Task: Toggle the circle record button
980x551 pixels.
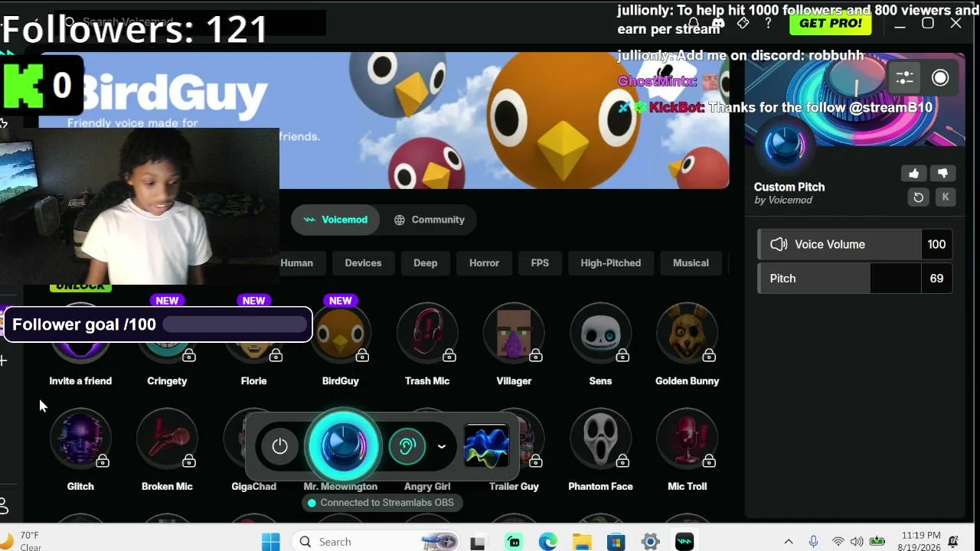Action: 940,78
